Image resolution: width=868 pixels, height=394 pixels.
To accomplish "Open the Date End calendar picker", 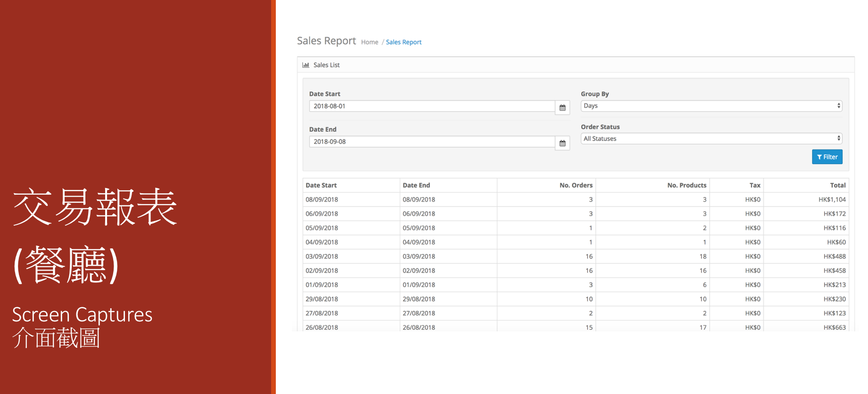I will click(562, 143).
